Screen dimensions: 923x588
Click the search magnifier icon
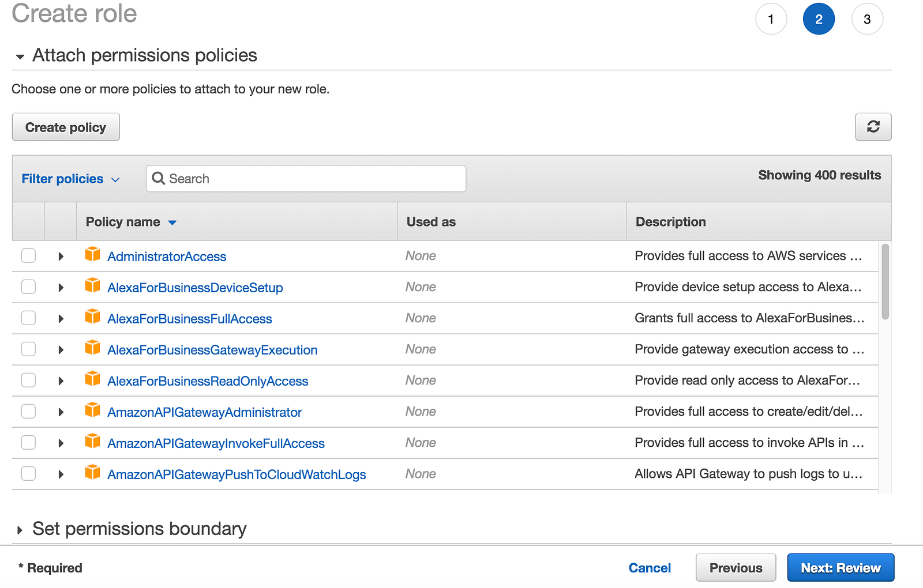coord(159,179)
